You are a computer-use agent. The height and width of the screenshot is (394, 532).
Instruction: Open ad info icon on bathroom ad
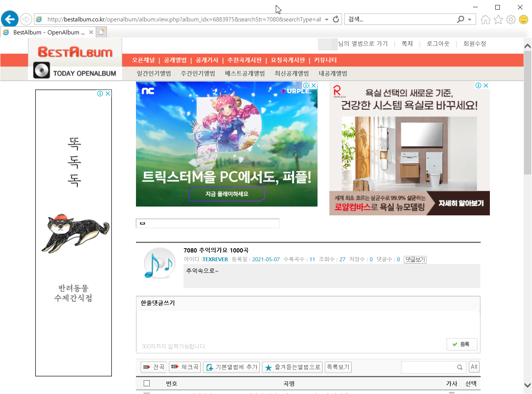(x=478, y=86)
